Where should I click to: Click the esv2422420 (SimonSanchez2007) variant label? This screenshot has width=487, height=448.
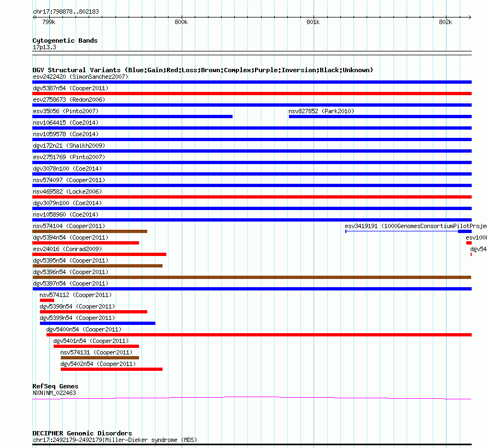pos(80,77)
